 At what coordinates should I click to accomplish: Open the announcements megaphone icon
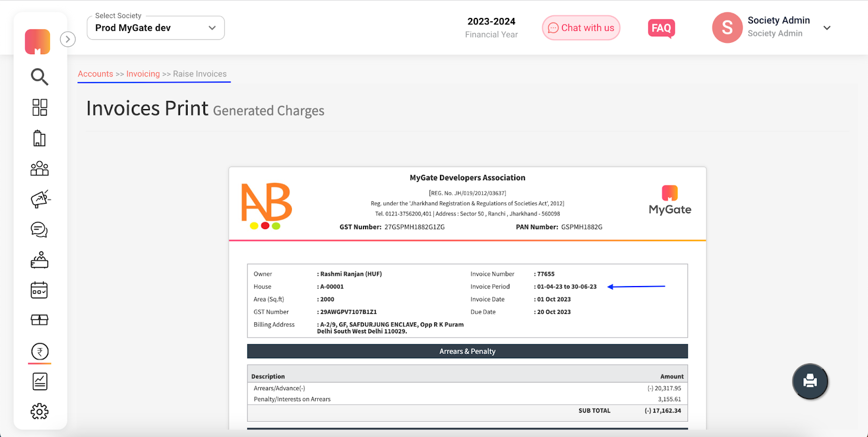40,199
